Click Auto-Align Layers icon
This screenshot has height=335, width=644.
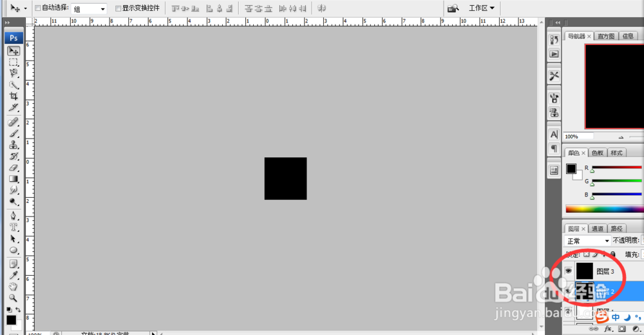coord(322,8)
